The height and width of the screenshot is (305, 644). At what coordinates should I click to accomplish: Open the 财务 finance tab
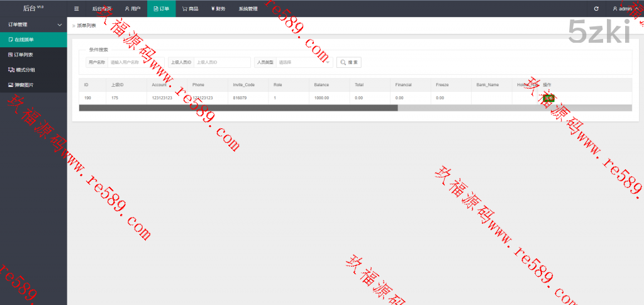[x=218, y=9]
